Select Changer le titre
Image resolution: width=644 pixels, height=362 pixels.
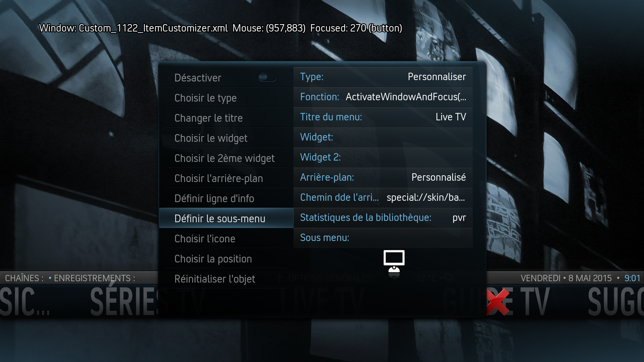(x=226, y=118)
